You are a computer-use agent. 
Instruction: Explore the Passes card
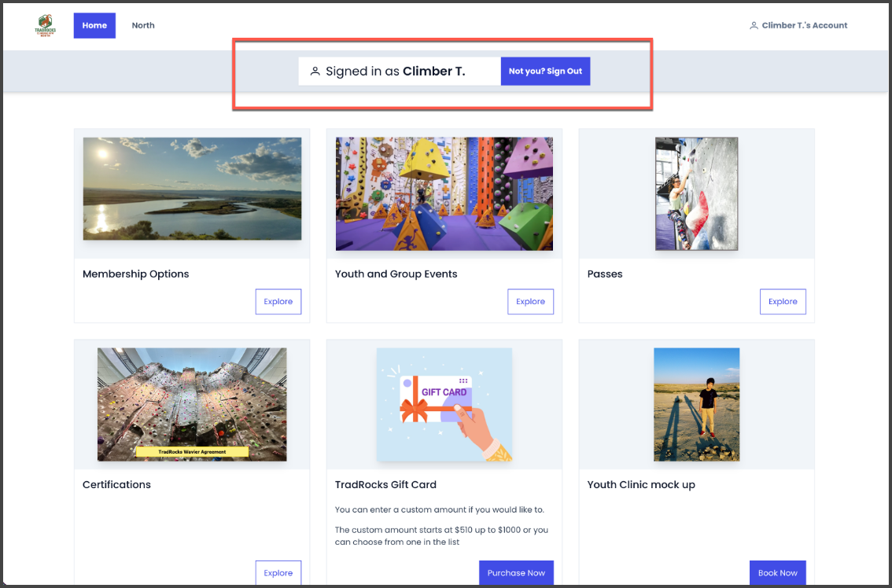click(x=783, y=301)
